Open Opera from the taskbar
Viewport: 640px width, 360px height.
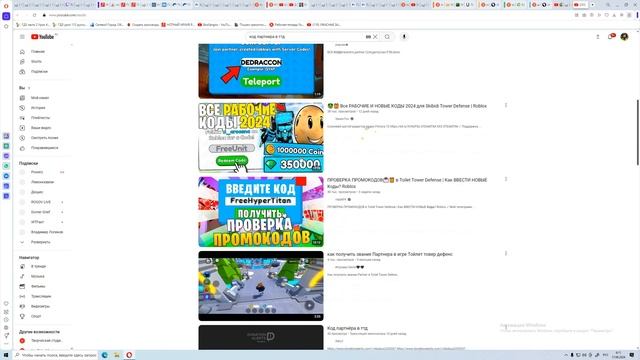point(129,355)
